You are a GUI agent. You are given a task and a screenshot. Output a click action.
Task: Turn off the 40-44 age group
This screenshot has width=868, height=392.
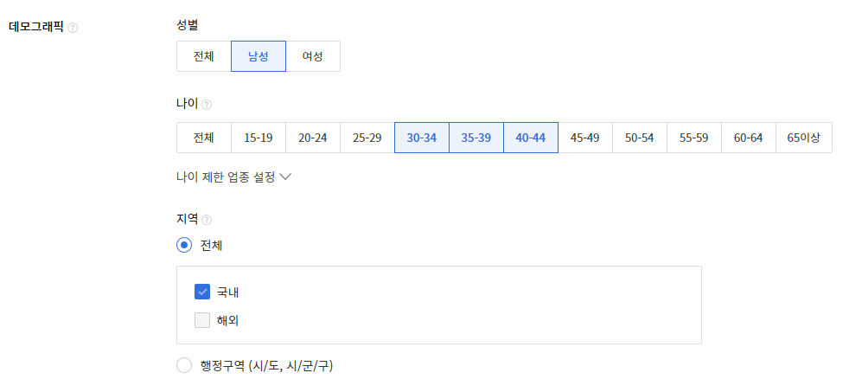tap(531, 138)
